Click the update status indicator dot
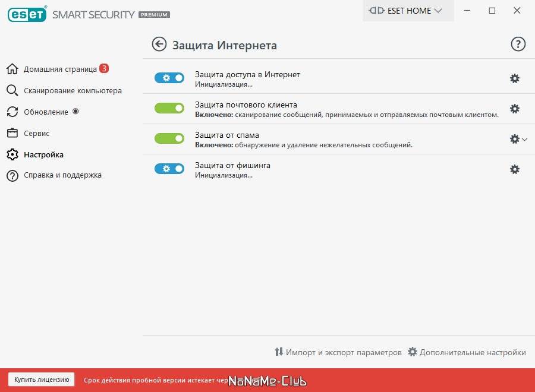535x392 pixels. click(75, 111)
